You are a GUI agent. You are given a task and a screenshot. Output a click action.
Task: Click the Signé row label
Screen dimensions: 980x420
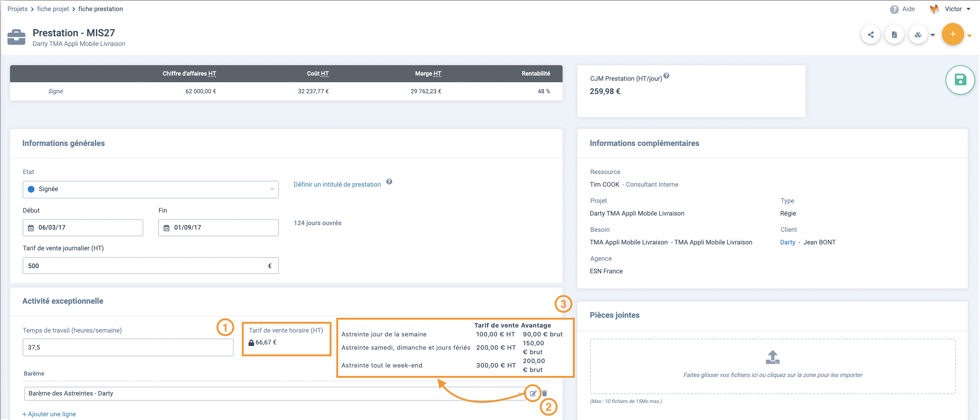coord(56,91)
